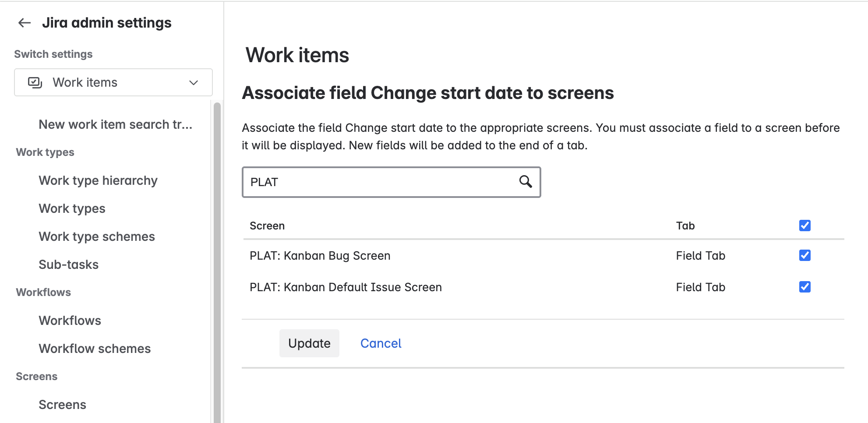Screen dimensions: 868x423
Task: Click the Work items icon in switch settings
Action: pos(35,82)
